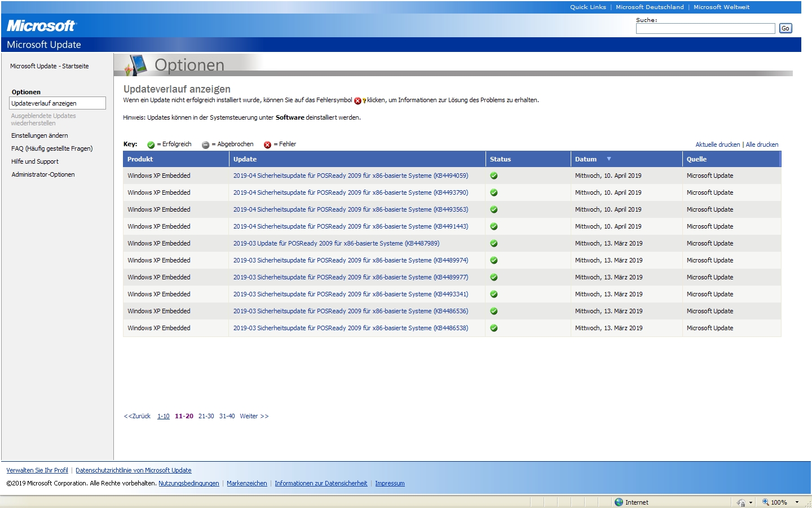
Task: Click success status icon for KB4489977
Action: tap(494, 277)
